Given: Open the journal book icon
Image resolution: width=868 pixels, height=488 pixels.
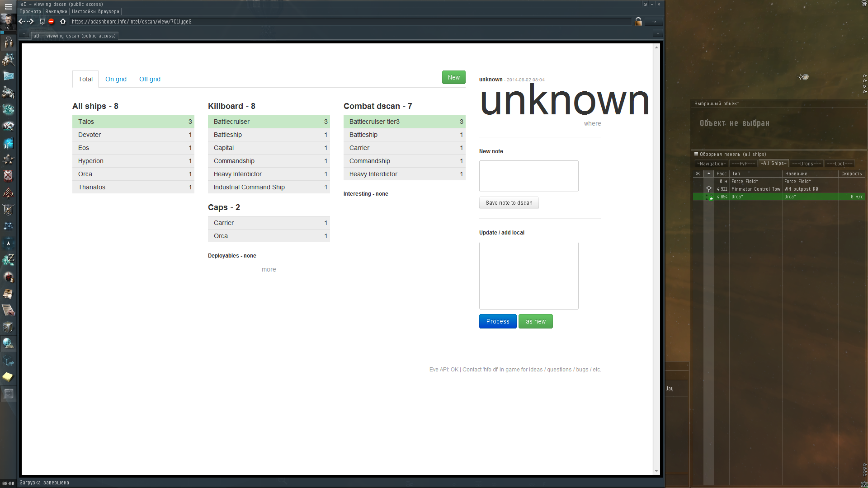Looking at the screenshot, I should (x=8, y=293).
